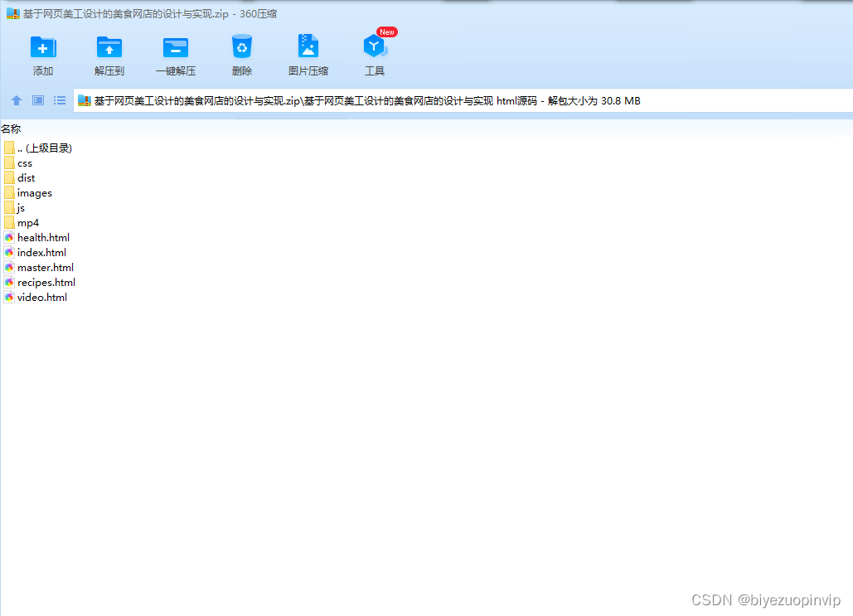Select the images folder
Screen dimensions: 853x616
[27, 192]
